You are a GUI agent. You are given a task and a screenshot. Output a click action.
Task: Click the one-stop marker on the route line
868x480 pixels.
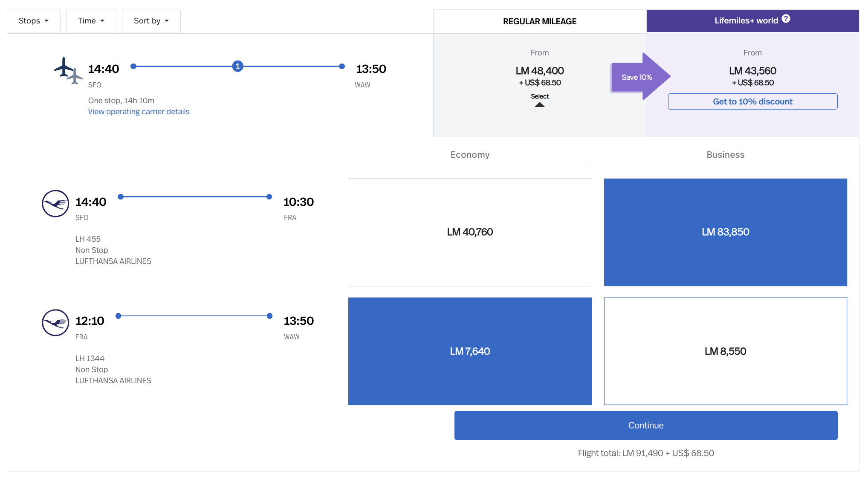tap(238, 66)
